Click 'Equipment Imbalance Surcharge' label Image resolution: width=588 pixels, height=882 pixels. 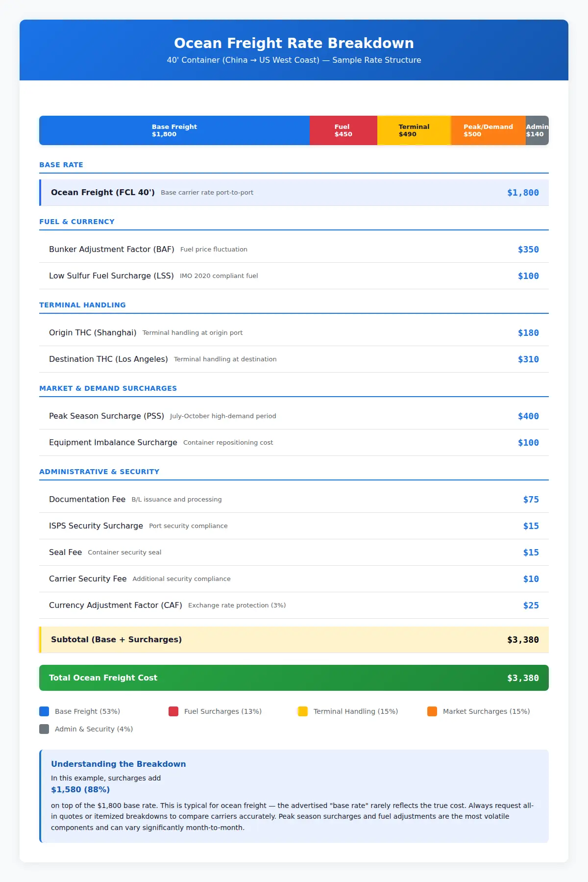pyautogui.click(x=113, y=442)
